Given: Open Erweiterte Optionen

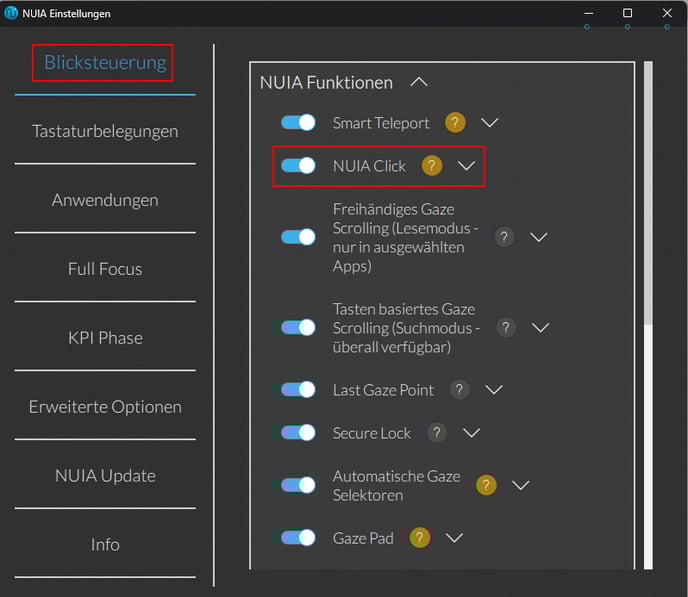Looking at the screenshot, I should pos(105,407).
